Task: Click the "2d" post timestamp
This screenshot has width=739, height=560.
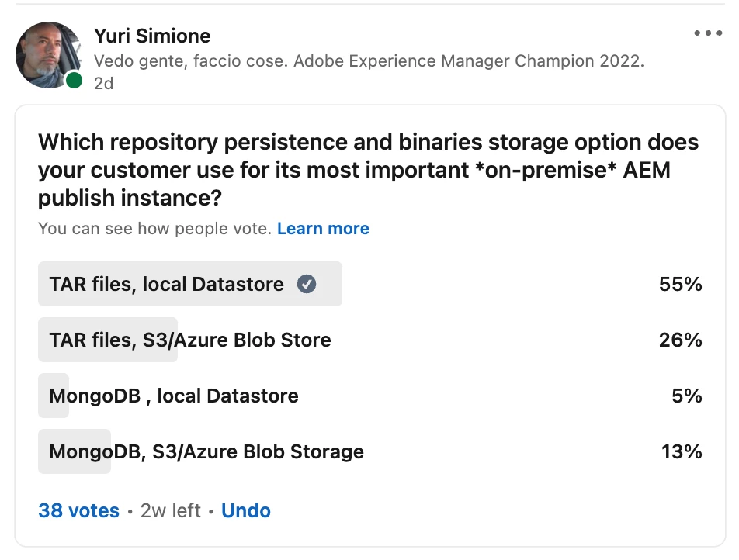Action: [x=103, y=83]
